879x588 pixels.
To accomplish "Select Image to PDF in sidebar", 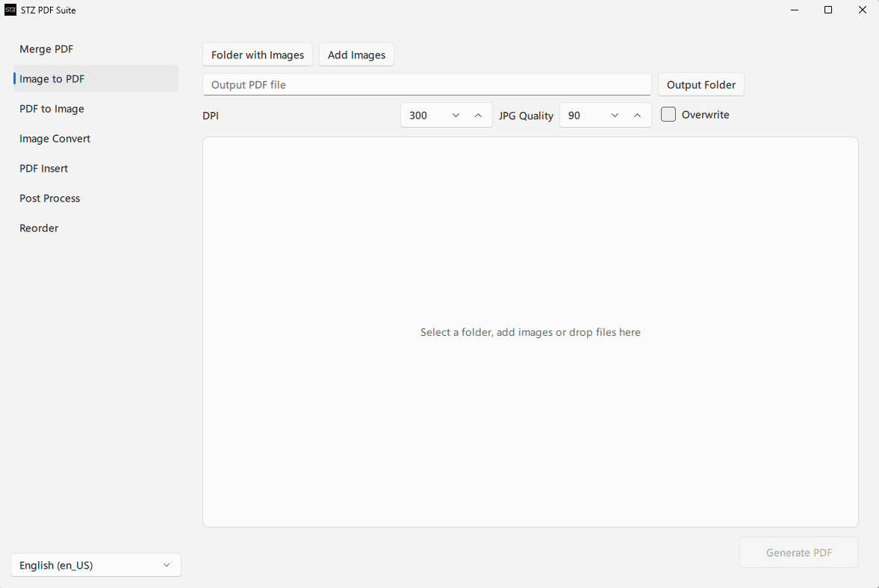I will click(x=96, y=78).
